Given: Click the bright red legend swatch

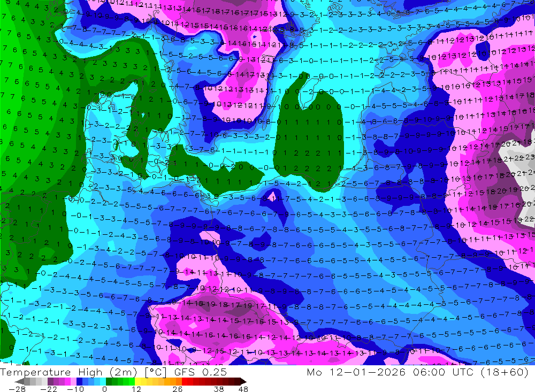Looking at the screenshot, I should click(x=185, y=381).
